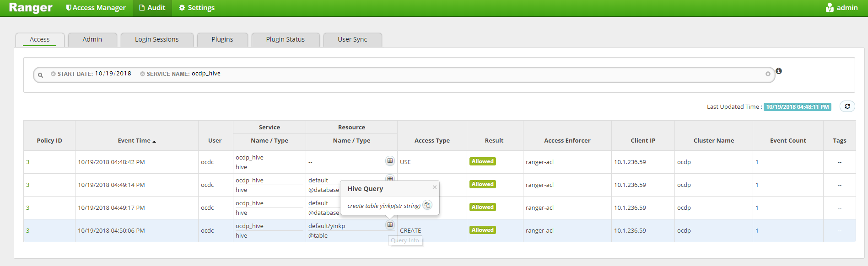Show query info for 04:49:14 row
Image resolution: width=868 pixels, height=266 pixels.
coord(390,178)
